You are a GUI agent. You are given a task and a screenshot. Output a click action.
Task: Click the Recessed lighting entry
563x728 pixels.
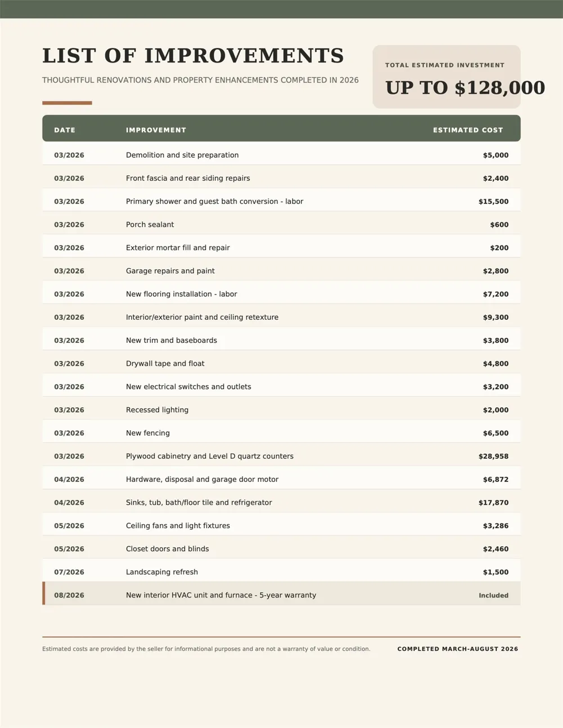click(157, 410)
